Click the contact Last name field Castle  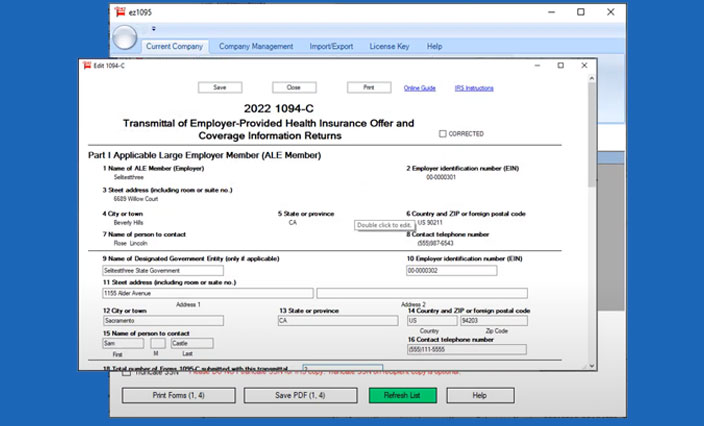coord(192,343)
